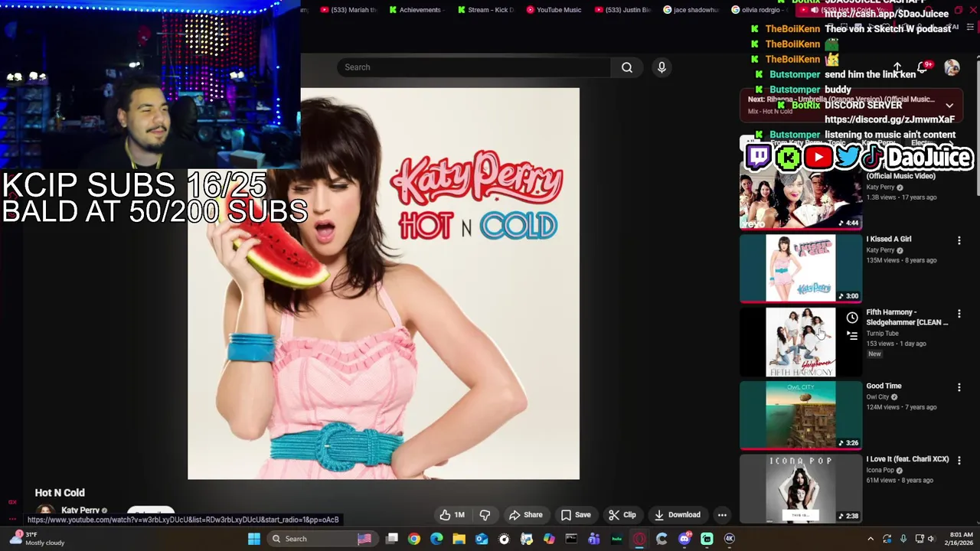Viewport: 980px width, 551px height.
Task: Open I Kissed A Girl thumbnail
Action: [801, 268]
